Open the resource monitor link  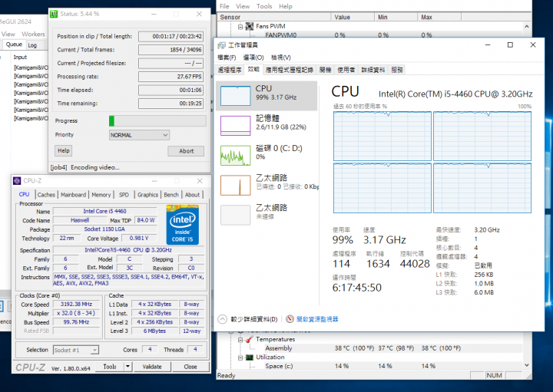(x=317, y=319)
